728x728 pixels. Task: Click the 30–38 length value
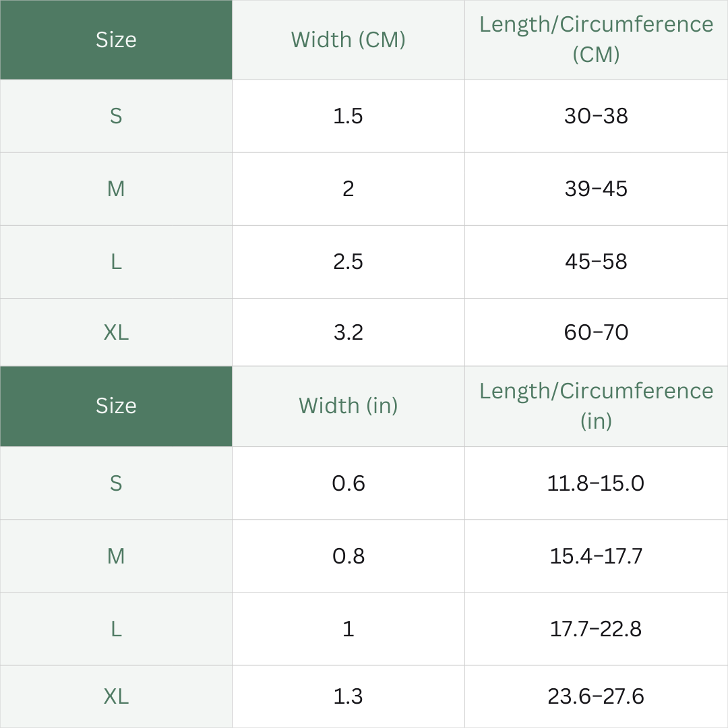click(596, 116)
